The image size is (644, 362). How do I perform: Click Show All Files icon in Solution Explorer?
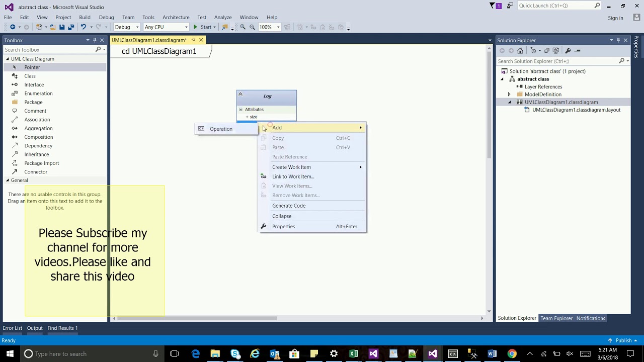(556, 51)
